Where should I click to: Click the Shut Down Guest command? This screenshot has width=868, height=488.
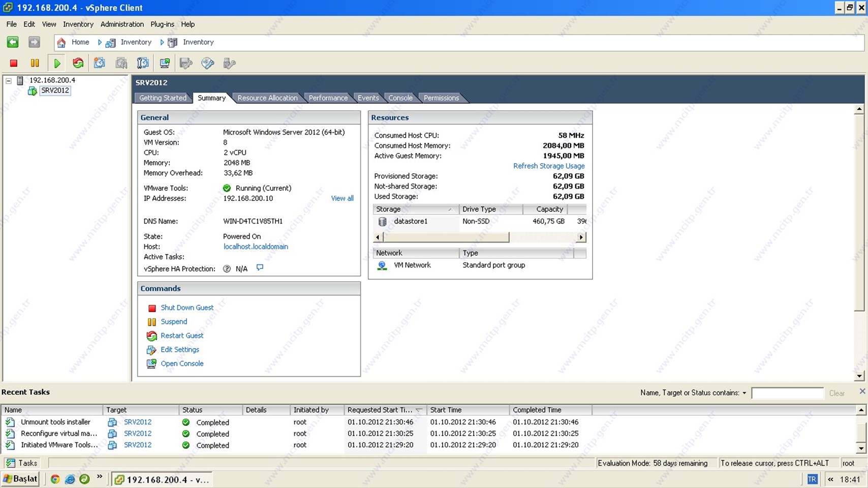(x=187, y=308)
